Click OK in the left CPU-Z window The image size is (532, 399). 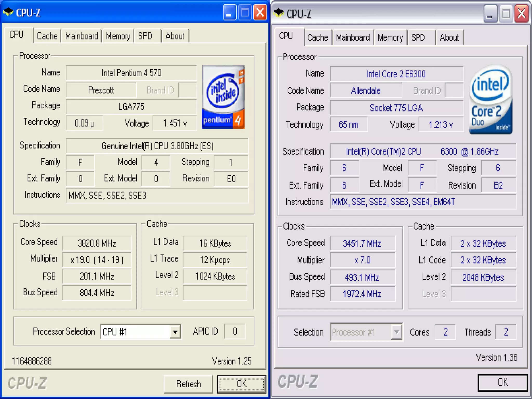tap(241, 384)
